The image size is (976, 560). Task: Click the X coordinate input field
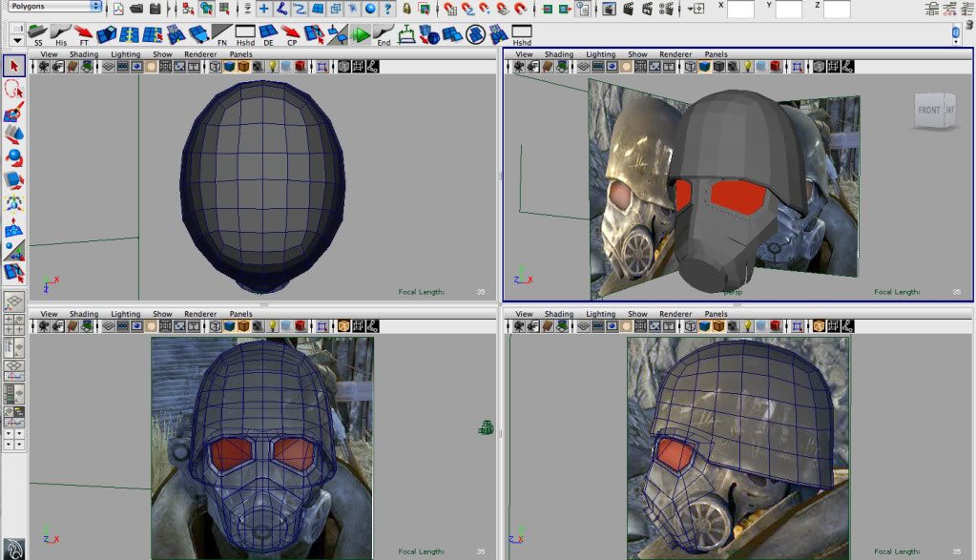point(740,10)
